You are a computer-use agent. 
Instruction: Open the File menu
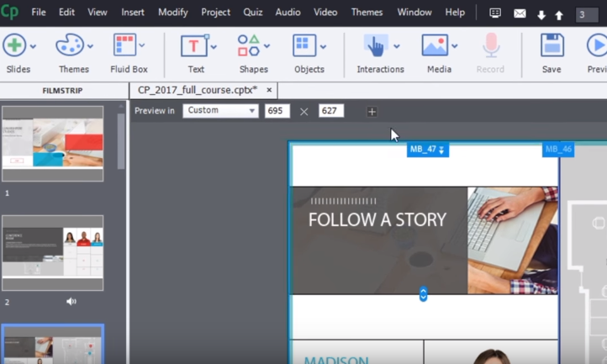[39, 13]
